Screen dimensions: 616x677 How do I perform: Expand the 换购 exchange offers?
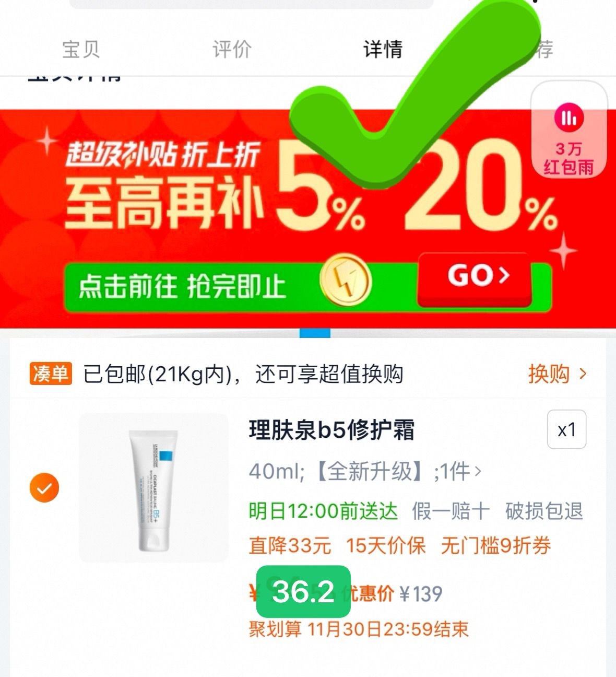558,374
